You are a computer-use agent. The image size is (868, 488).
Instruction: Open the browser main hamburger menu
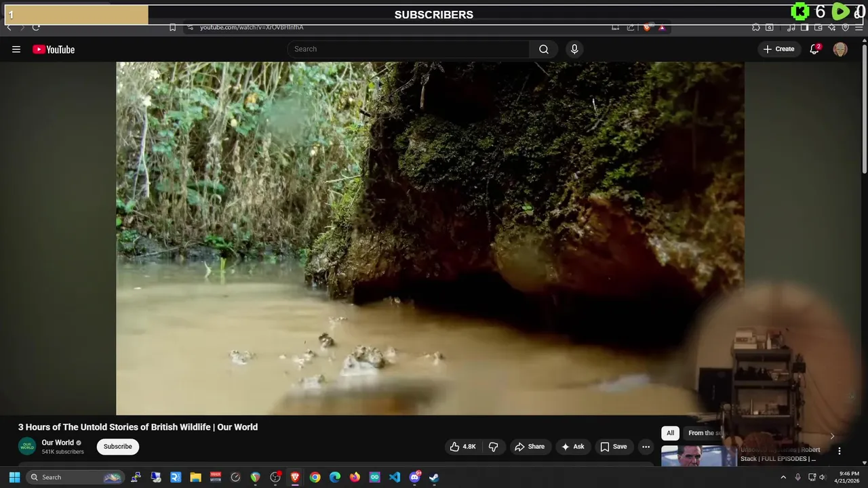(859, 27)
